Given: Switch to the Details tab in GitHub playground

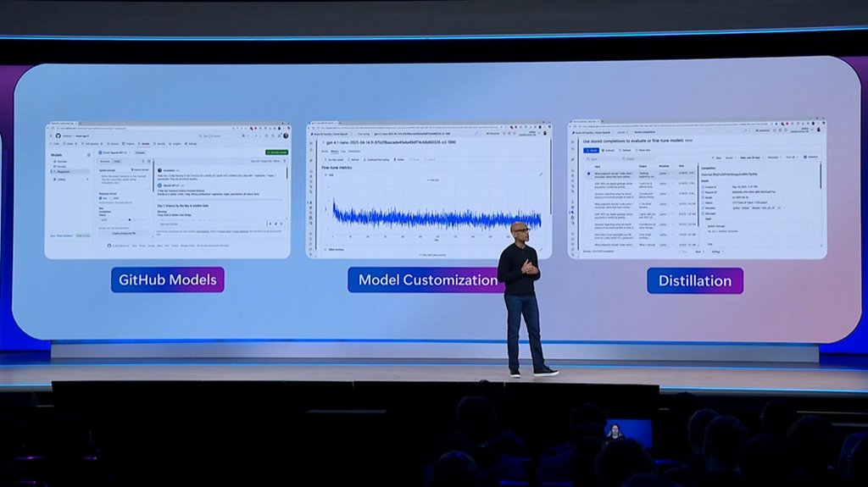Looking at the screenshot, I should pos(117,161).
